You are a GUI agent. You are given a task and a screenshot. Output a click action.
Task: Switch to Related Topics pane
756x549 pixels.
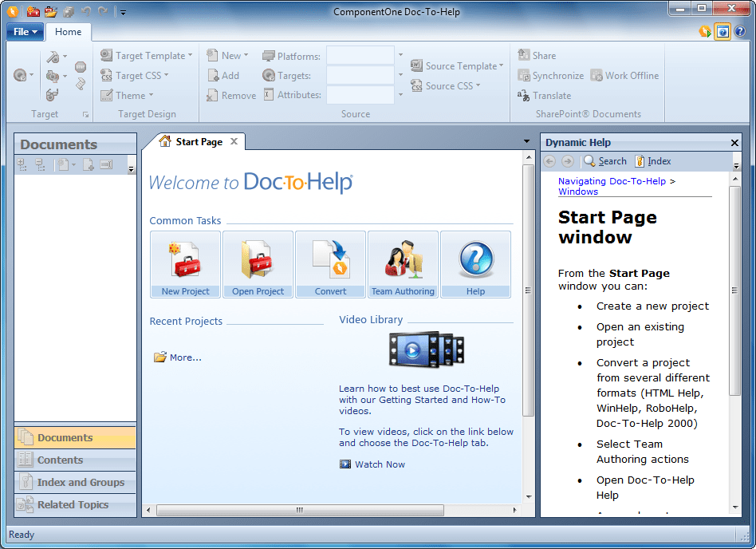(x=75, y=504)
